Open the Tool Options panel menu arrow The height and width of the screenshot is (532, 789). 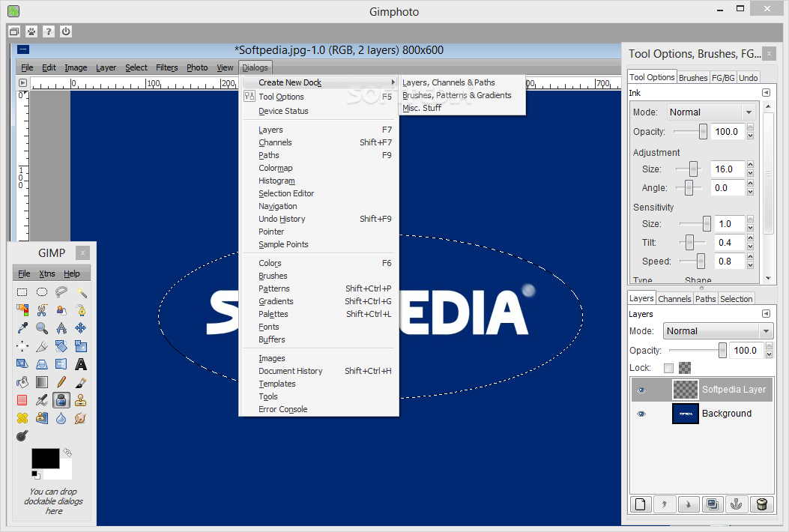pos(766,93)
